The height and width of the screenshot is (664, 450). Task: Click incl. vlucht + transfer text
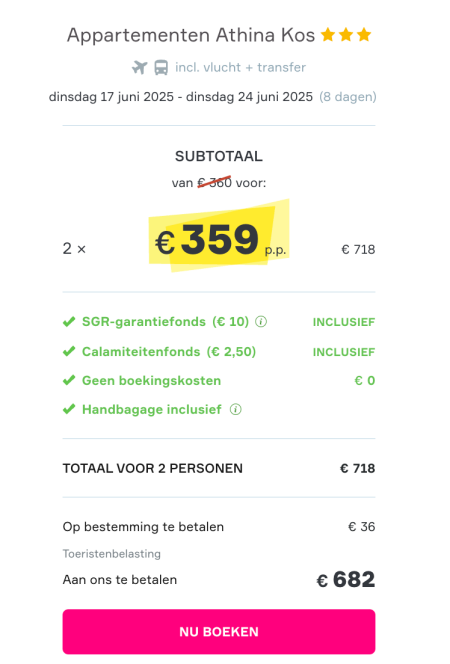click(240, 67)
